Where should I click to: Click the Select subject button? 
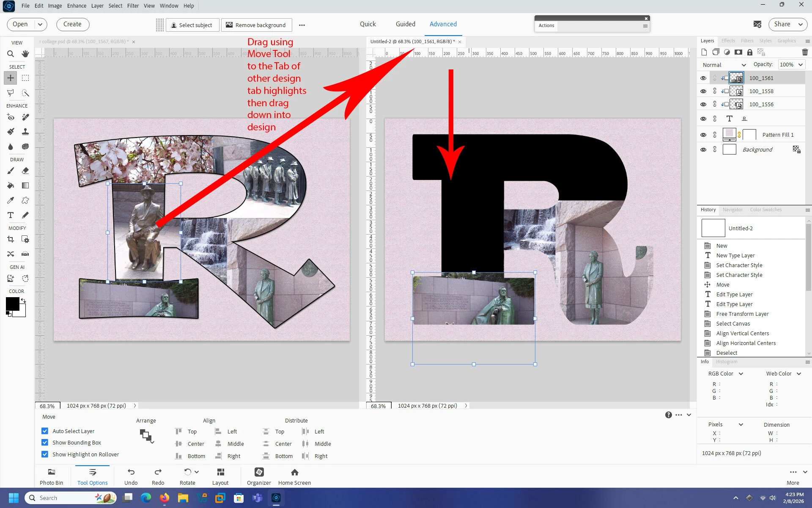[x=192, y=25]
